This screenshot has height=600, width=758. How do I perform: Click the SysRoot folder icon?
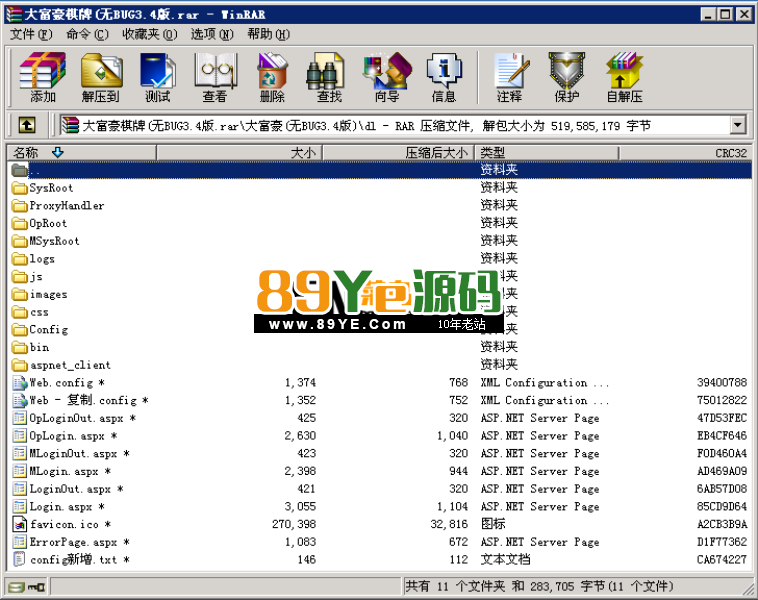[x=20, y=188]
